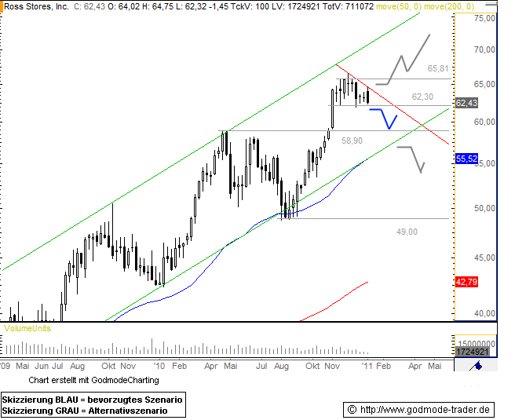Click the 40,00 price axis label
This screenshot has width=515, height=420.
point(484,313)
